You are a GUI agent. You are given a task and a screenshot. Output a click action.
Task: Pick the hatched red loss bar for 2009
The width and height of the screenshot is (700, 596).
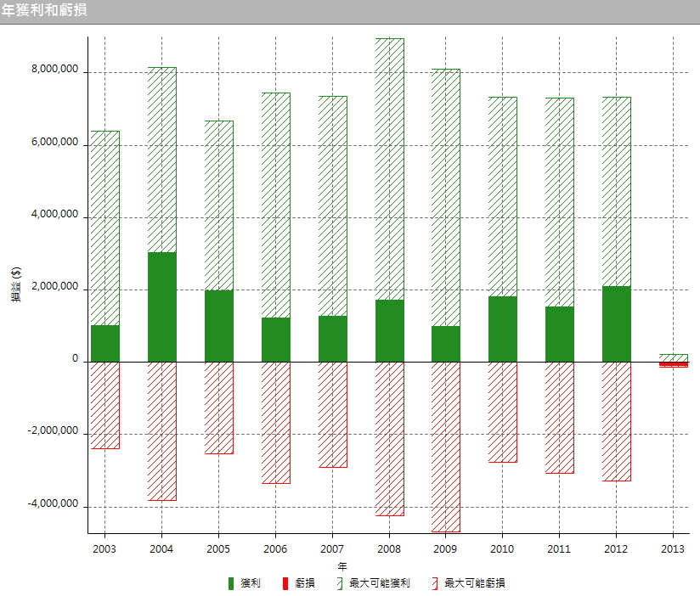[446, 447]
